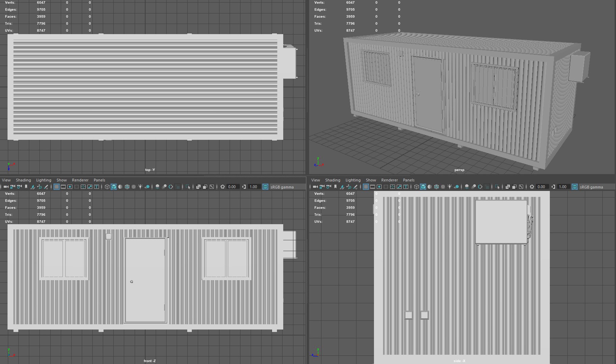Select 2D Pan/Zoom icon in front -Z panel

coord(39,187)
